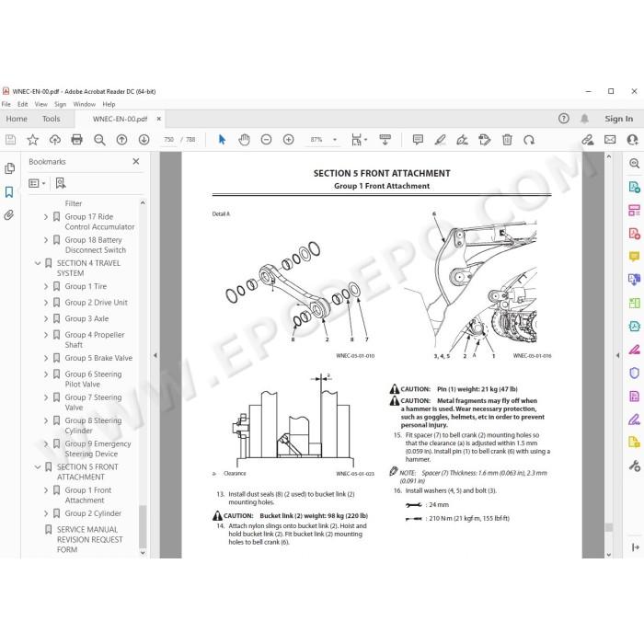Viewport: 644px width, 644px height.
Task: Collapse right tools pane arrow
Action: point(617,355)
